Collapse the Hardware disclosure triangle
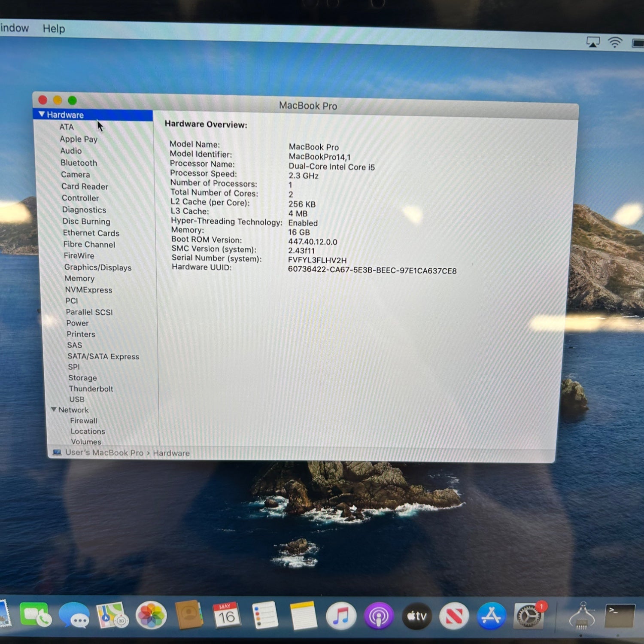This screenshot has width=644, height=644. pyautogui.click(x=41, y=114)
